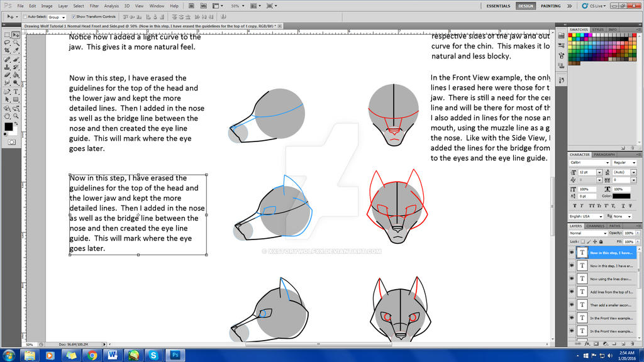Toggle Underline in Character panel
Screen dimensions: 644x362
point(623,206)
